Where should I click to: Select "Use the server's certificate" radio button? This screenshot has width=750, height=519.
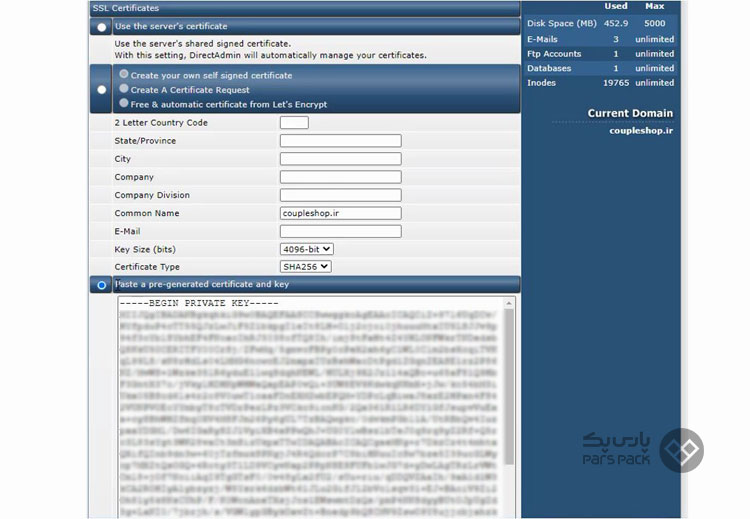[101, 27]
